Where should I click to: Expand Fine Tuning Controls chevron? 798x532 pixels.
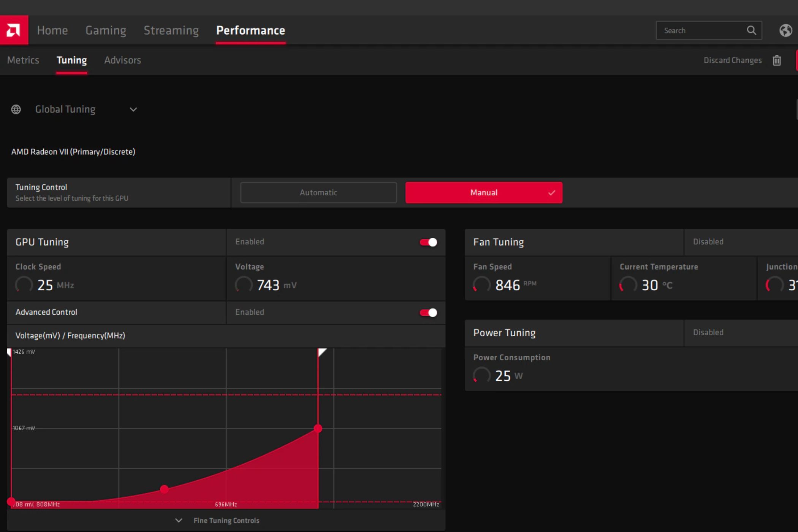click(x=179, y=520)
